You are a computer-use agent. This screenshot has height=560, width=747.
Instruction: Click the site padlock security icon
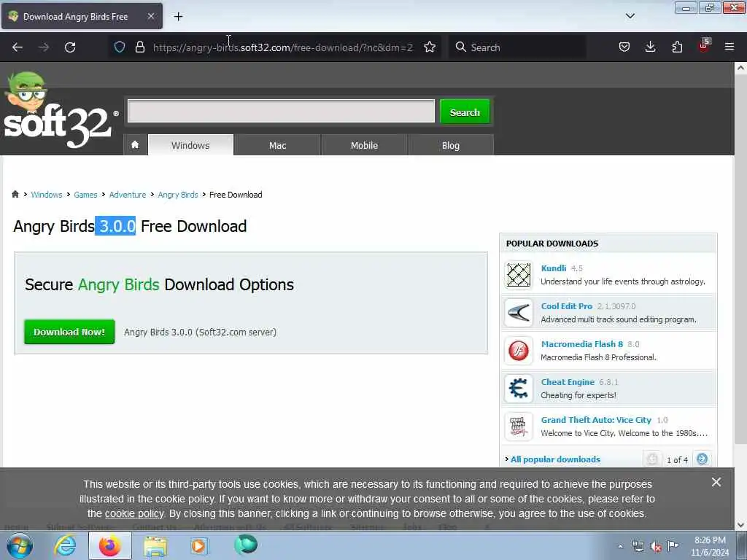[x=139, y=47]
